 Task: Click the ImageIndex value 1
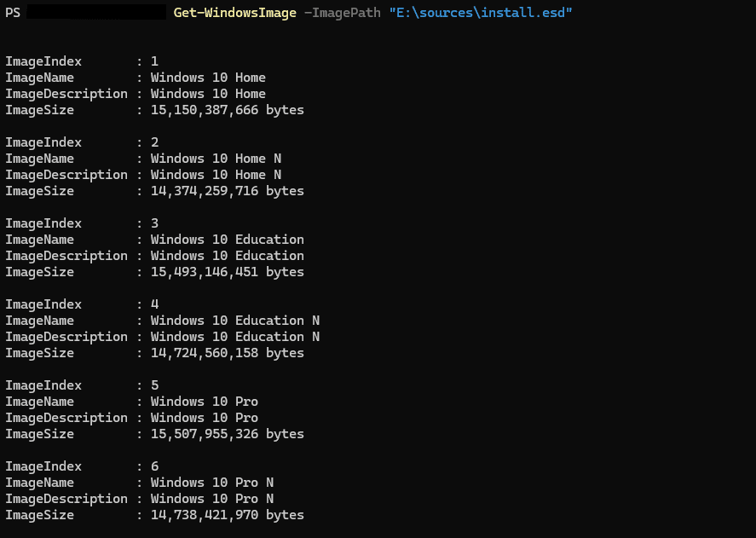click(154, 61)
